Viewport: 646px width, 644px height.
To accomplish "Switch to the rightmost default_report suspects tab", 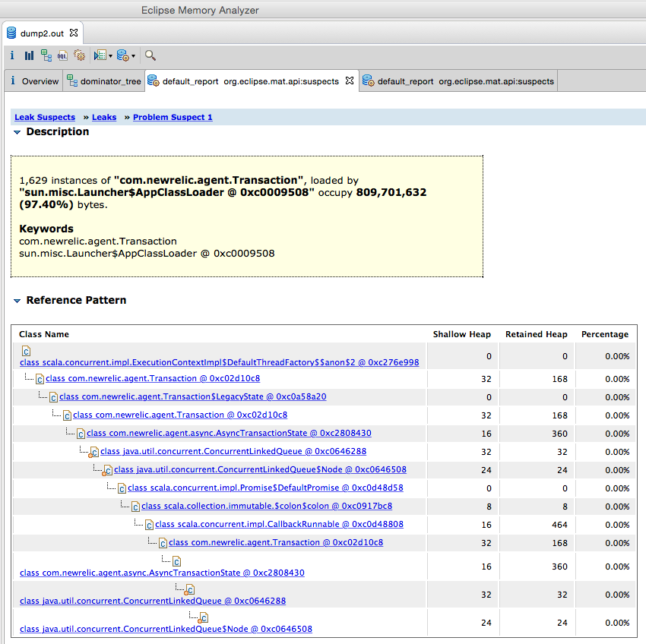I will 458,81.
